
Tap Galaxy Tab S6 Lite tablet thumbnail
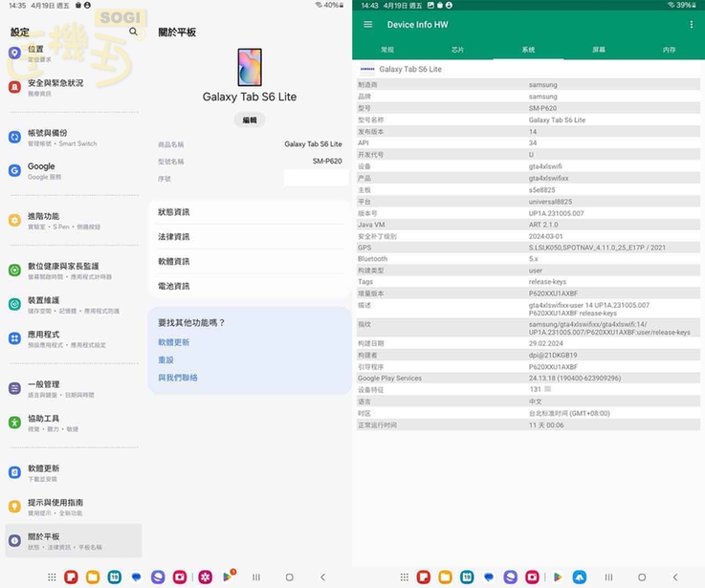(x=250, y=67)
